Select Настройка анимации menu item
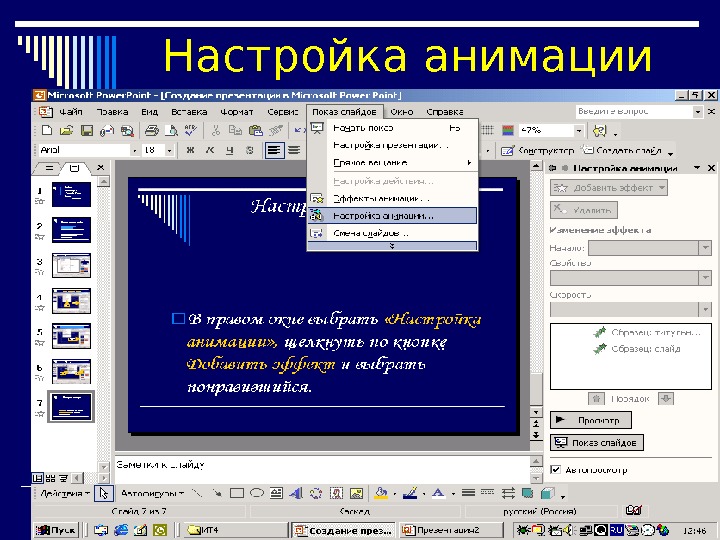 (392, 215)
